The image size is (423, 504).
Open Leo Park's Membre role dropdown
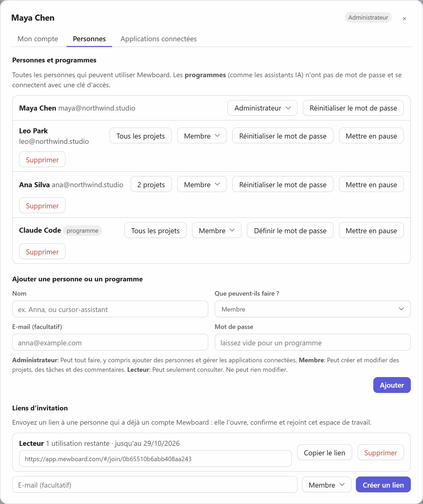[x=202, y=136]
